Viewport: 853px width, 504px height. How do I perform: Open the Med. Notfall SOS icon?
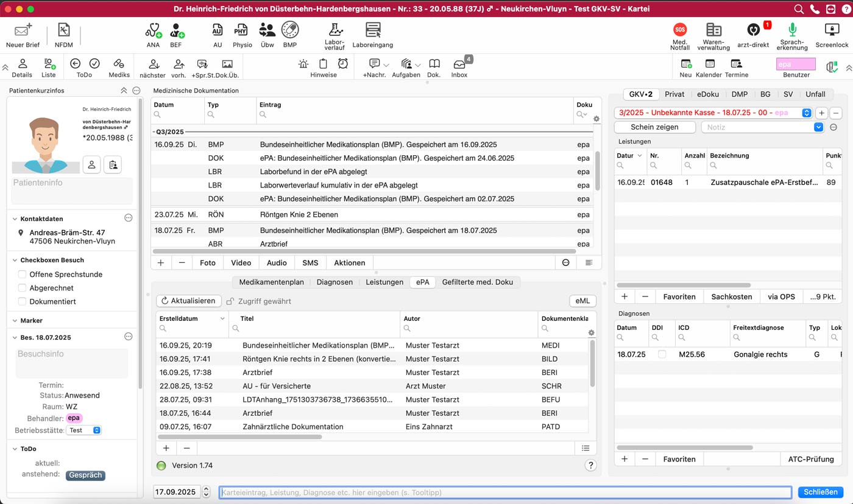(680, 30)
